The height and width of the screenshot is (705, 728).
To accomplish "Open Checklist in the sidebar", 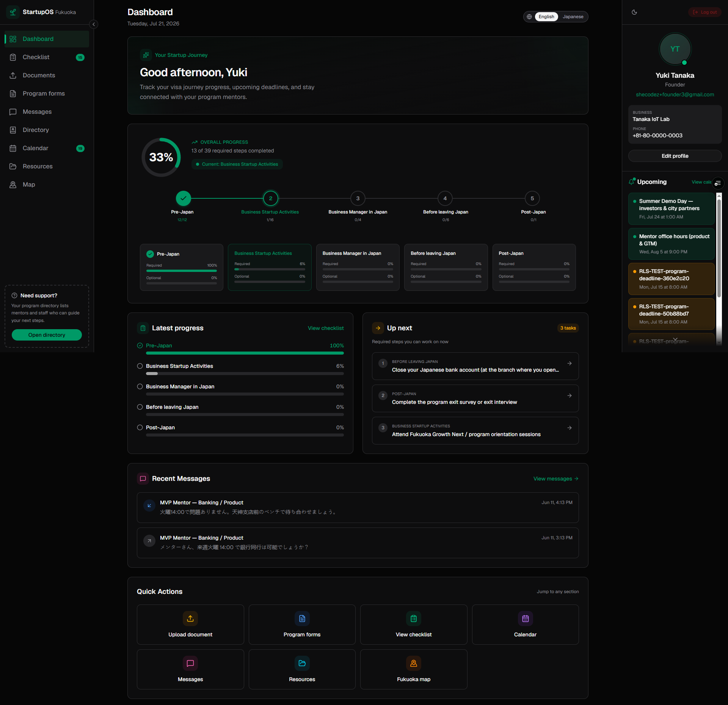I will (47, 57).
